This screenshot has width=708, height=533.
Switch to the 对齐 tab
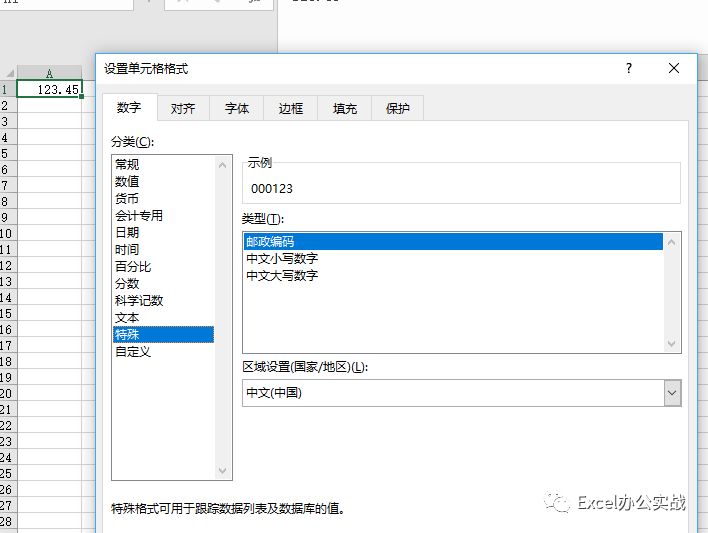click(183, 108)
